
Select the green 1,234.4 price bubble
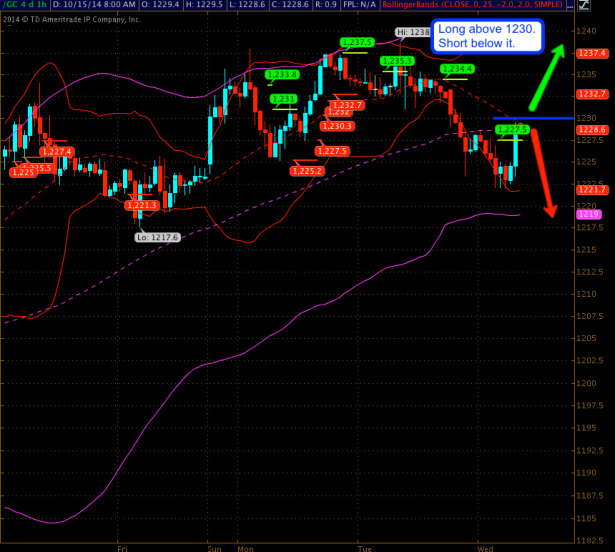coord(457,68)
